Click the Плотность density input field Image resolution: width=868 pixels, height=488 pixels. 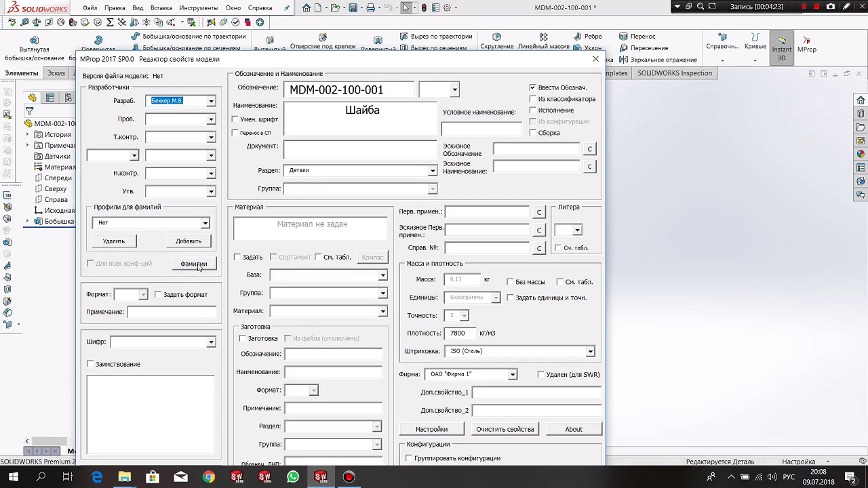(460, 333)
